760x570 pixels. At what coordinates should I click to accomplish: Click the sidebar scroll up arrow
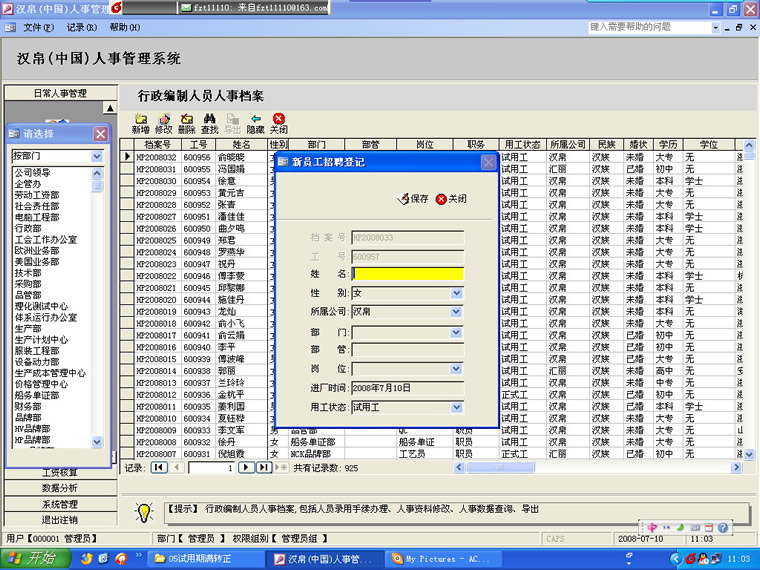click(x=110, y=108)
